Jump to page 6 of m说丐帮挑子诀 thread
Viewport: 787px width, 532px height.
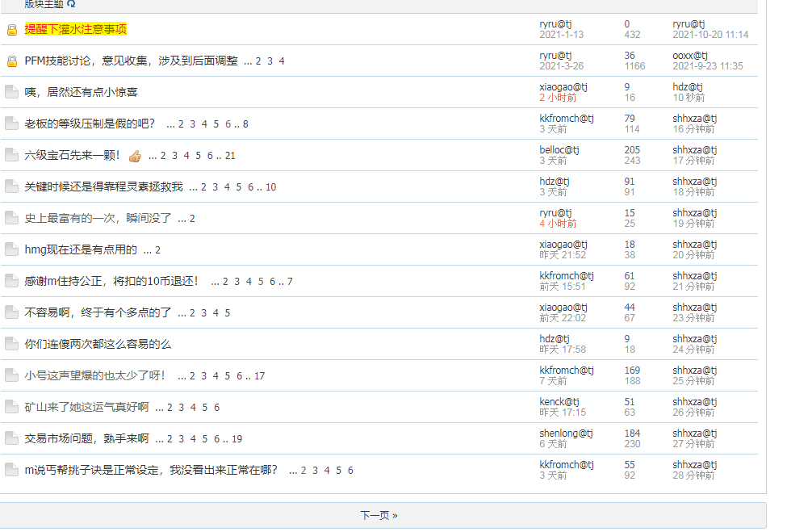[350, 471]
